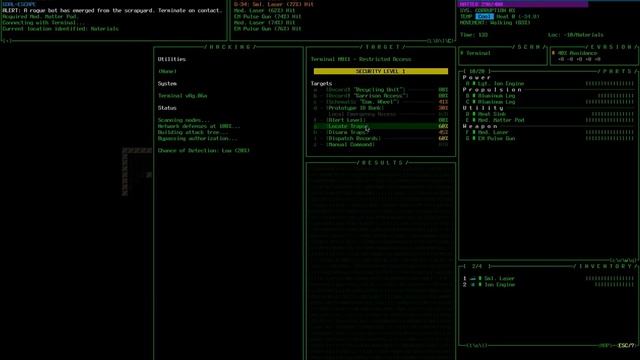640x360 pixels.
Task: Click the purple Matter bar
Action: tap(523, 4)
